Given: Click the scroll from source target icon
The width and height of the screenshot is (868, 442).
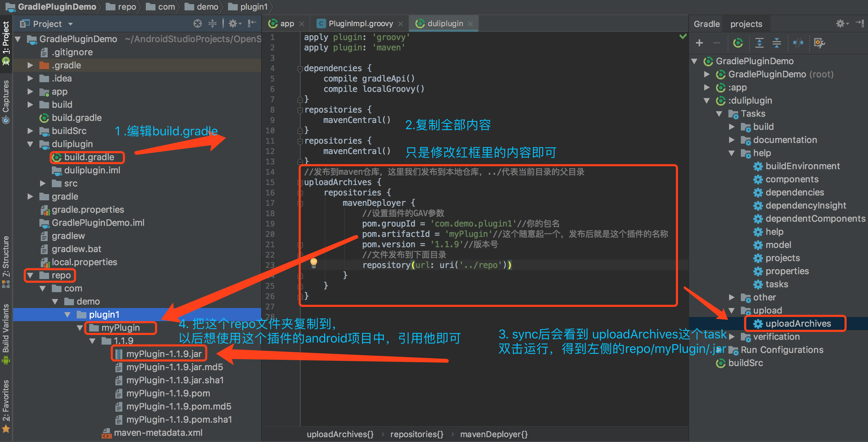Looking at the screenshot, I should click(x=197, y=23).
